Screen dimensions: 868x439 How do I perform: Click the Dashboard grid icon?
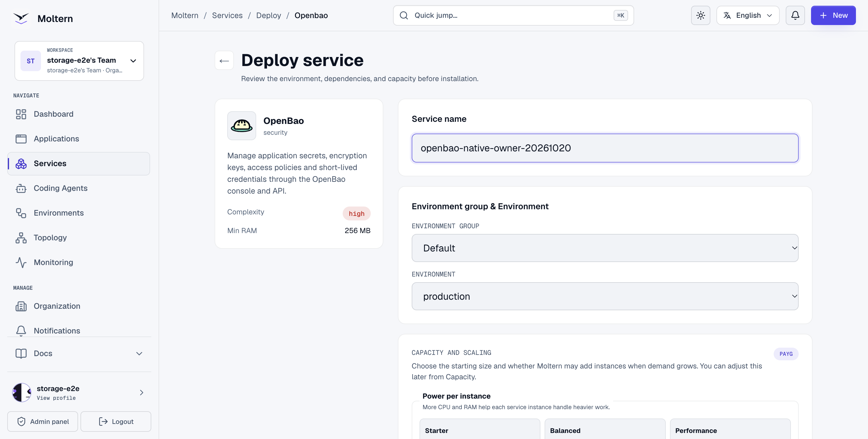[21, 114]
